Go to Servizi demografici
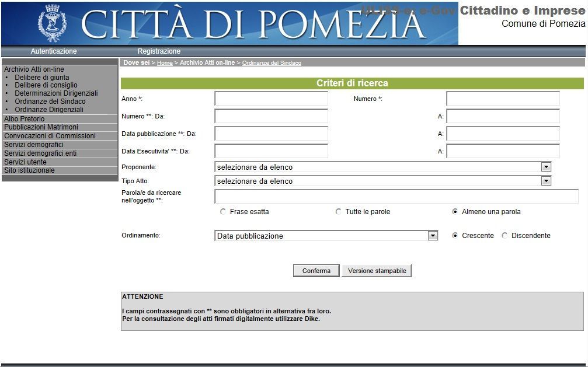This screenshot has height=367, width=588. click(x=34, y=145)
